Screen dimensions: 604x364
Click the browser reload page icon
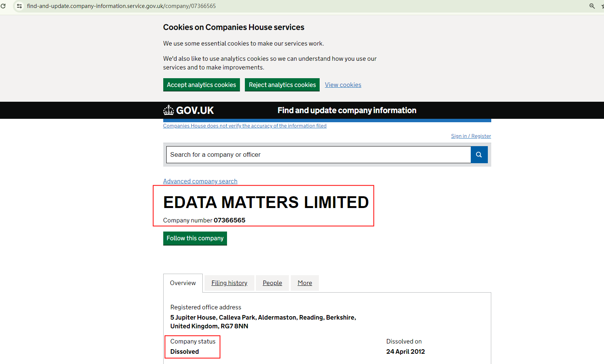tap(3, 6)
